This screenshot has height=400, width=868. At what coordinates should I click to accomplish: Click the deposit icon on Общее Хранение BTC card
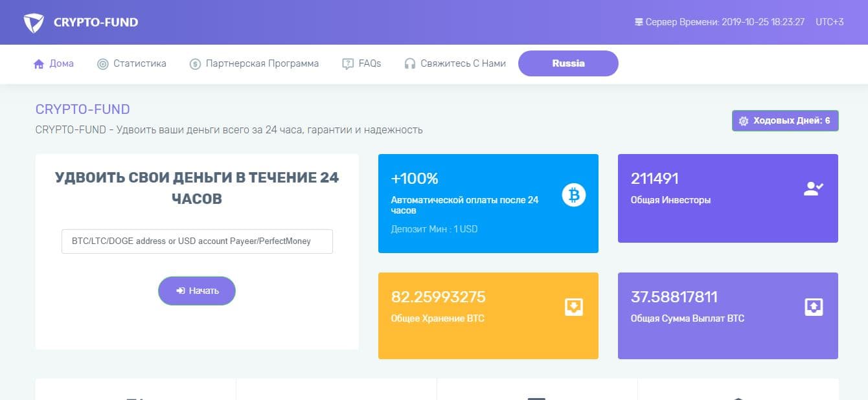pyautogui.click(x=574, y=307)
